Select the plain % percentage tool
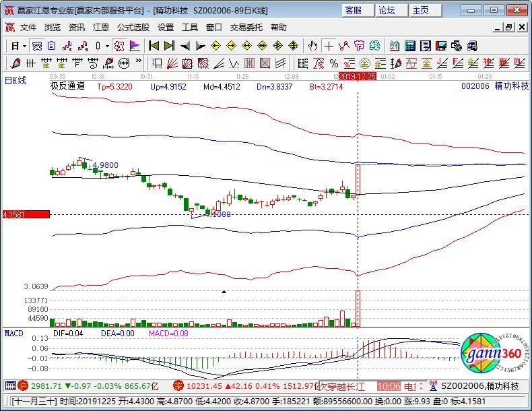Screen dimensions: 532x411 coord(334,63)
